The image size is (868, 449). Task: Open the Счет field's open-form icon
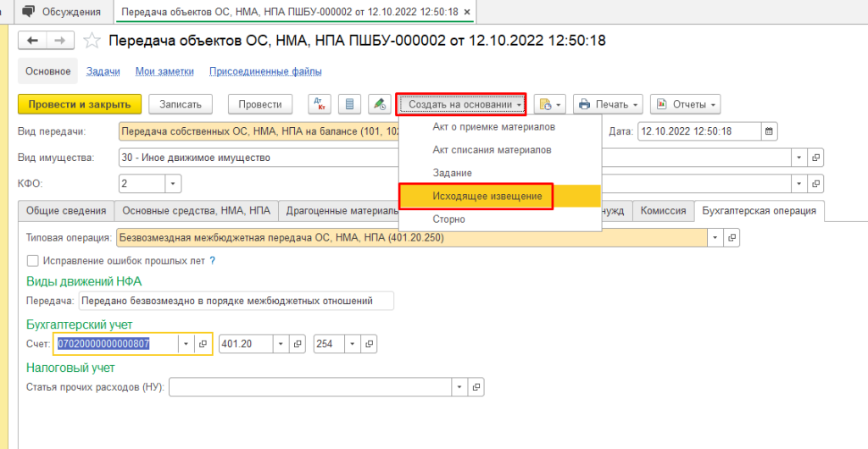[203, 344]
